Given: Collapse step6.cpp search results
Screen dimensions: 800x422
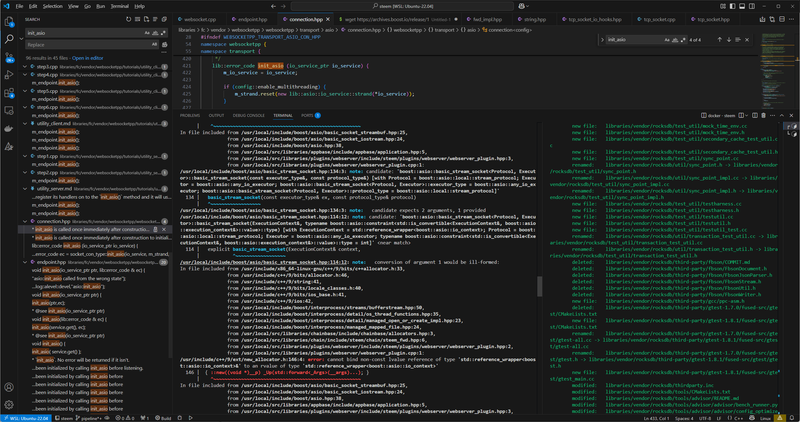Looking at the screenshot, I should pyautogui.click(x=25, y=107).
